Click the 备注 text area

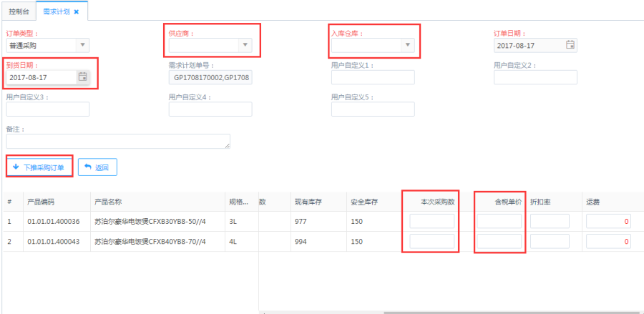point(118,141)
